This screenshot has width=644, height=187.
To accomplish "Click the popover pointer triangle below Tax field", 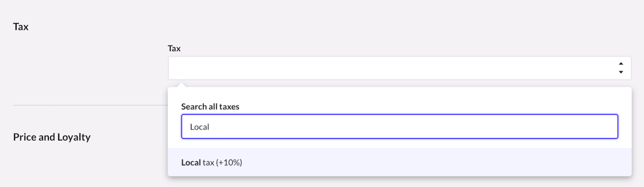I will point(182,85).
